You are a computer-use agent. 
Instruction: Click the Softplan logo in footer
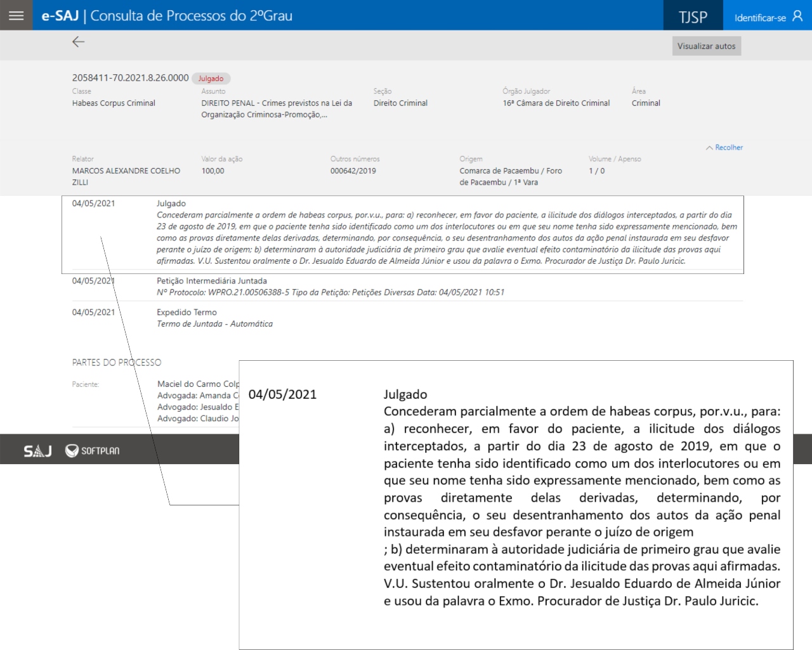93,451
